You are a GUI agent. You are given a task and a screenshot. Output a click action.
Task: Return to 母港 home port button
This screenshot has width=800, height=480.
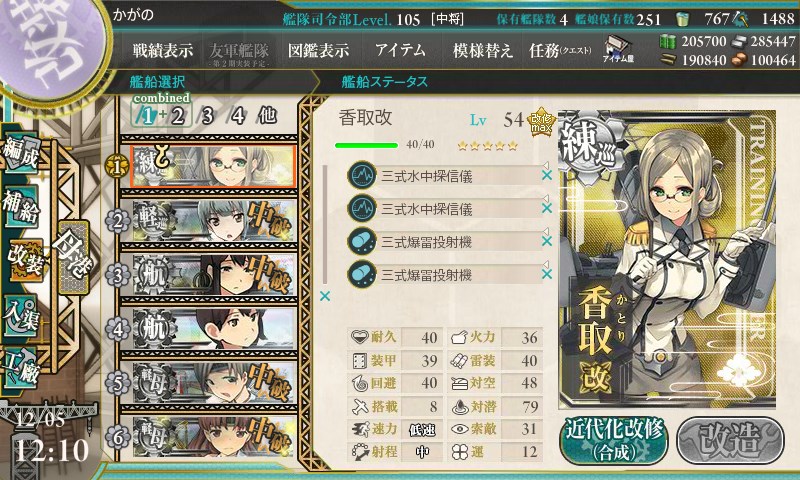[74, 257]
